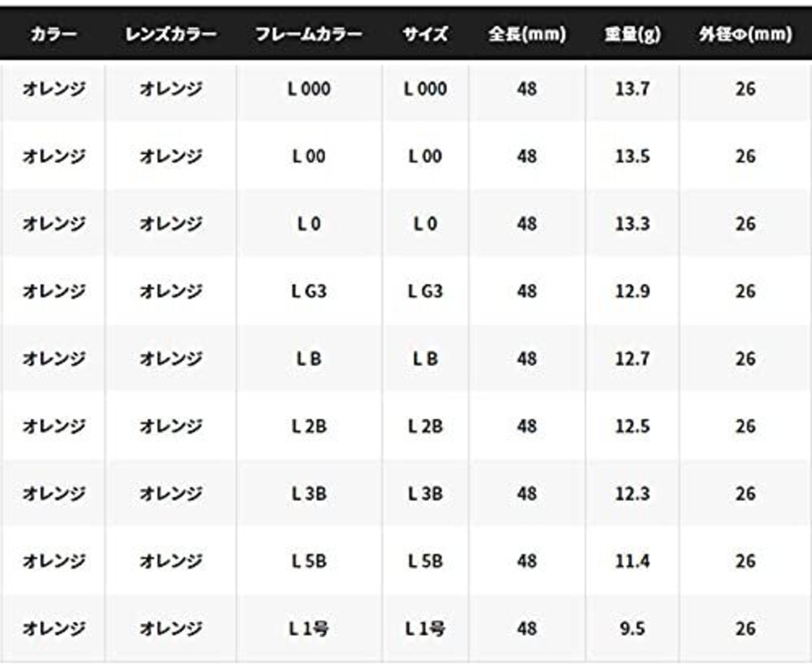This screenshot has width=812, height=671.
Task: Select the weight cell showing 12.3
Action: pos(632,493)
